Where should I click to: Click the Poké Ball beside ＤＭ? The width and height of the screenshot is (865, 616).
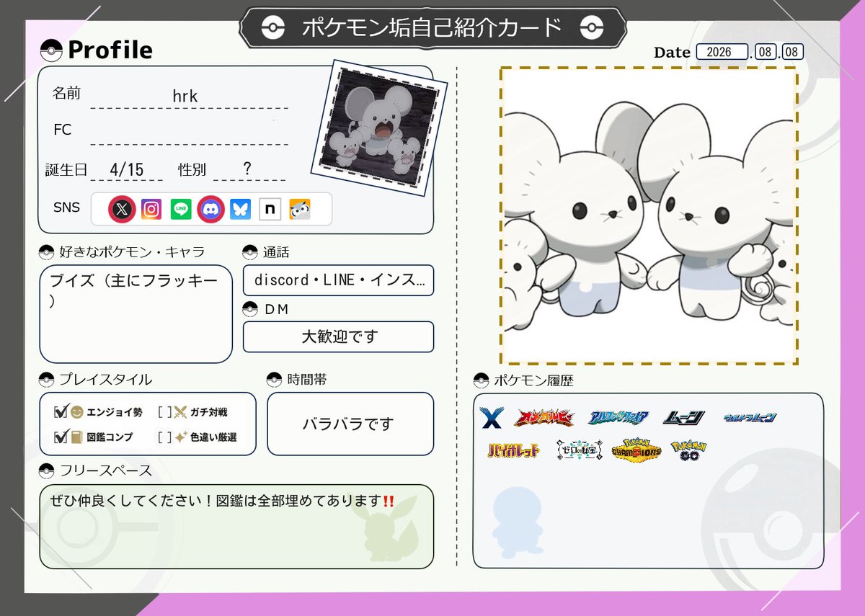coord(250,309)
